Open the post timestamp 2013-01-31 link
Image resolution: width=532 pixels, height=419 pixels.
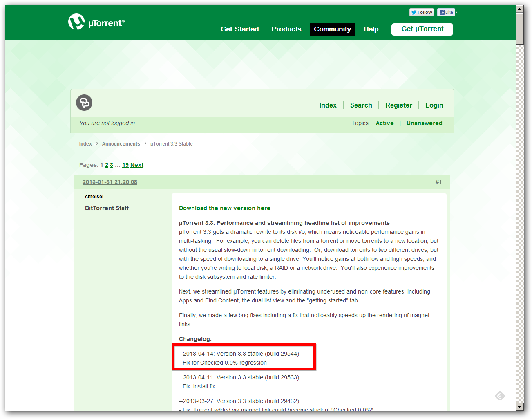tap(110, 182)
